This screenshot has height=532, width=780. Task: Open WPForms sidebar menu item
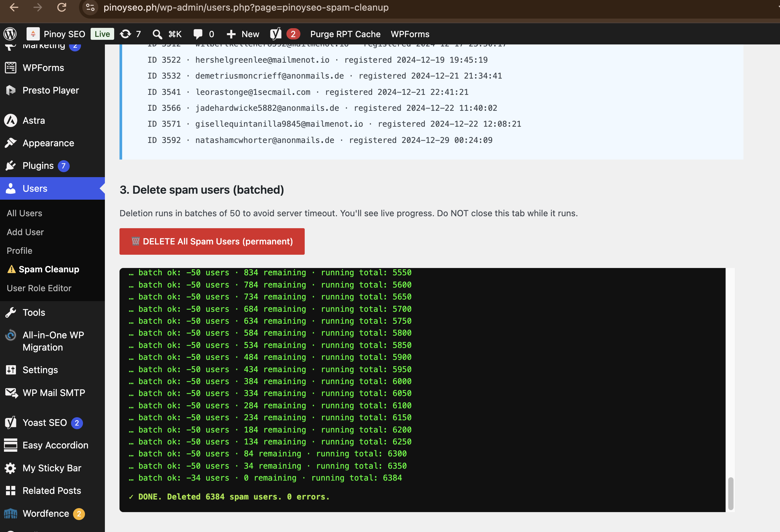pos(43,67)
